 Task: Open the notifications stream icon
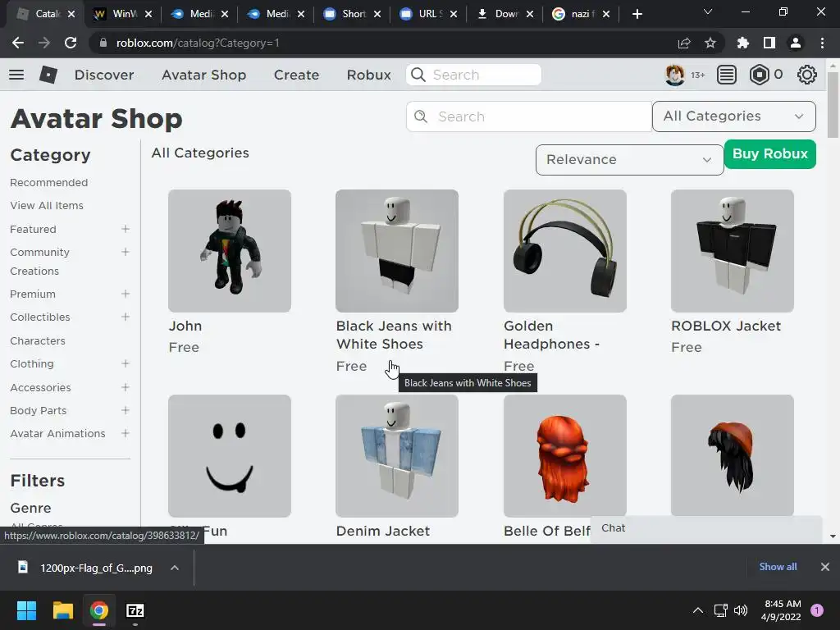pyautogui.click(x=727, y=75)
